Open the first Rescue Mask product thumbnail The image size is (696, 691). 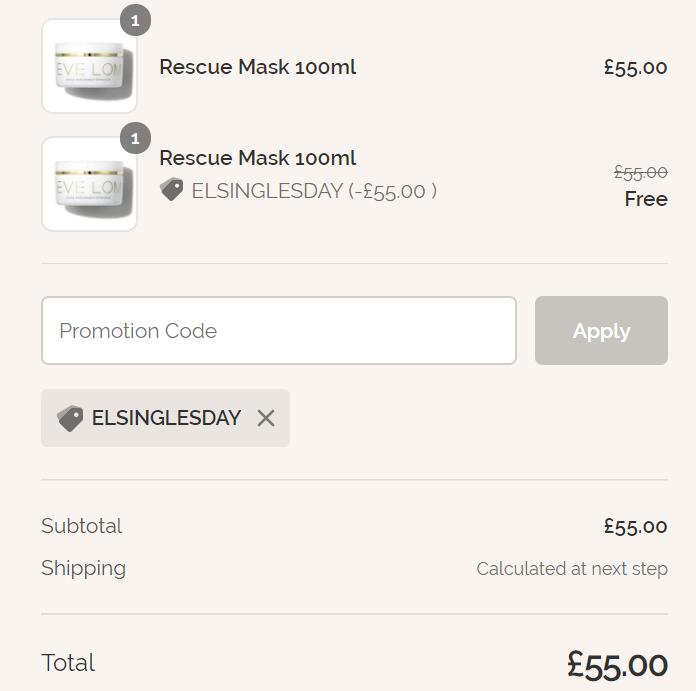coord(89,66)
